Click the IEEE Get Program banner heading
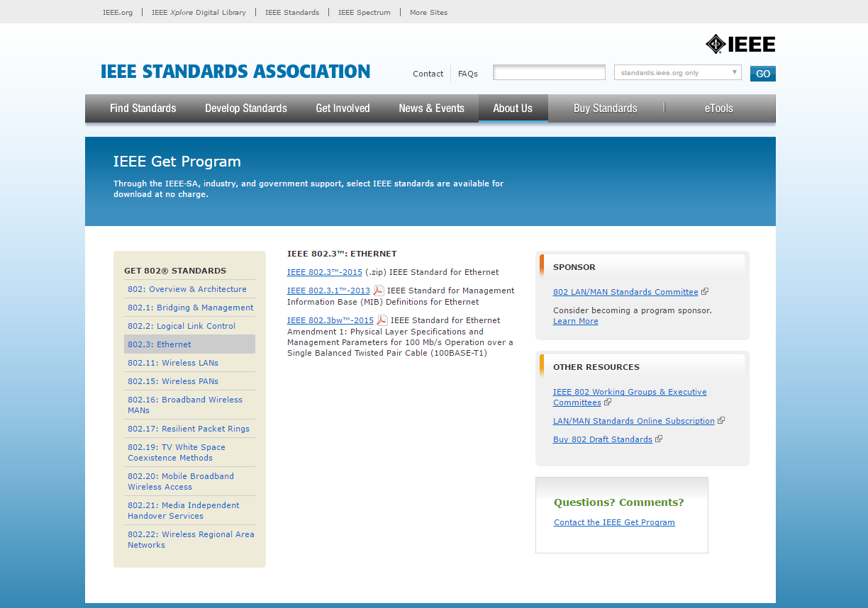Image resolution: width=868 pixels, height=608 pixels. click(x=177, y=162)
